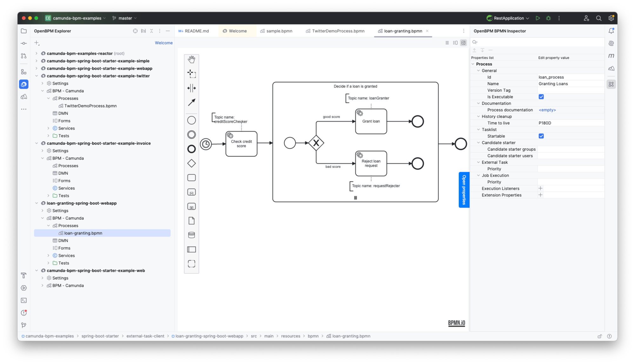Click the Open properties blue button
The image size is (635, 364).
[x=464, y=190]
